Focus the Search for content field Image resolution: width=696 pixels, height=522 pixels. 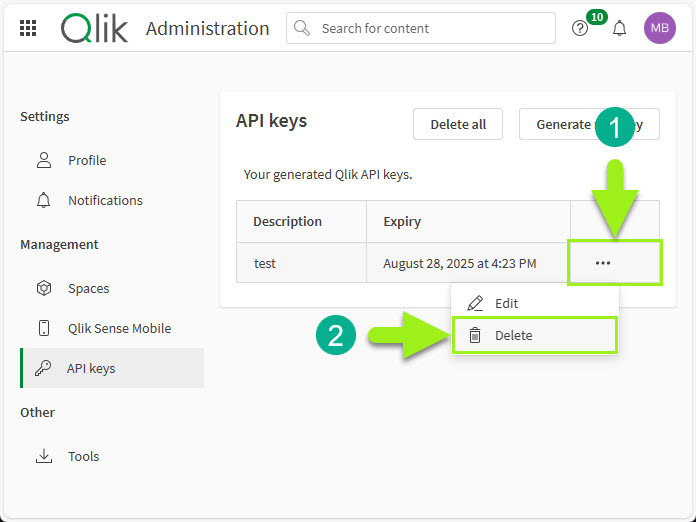(x=421, y=28)
